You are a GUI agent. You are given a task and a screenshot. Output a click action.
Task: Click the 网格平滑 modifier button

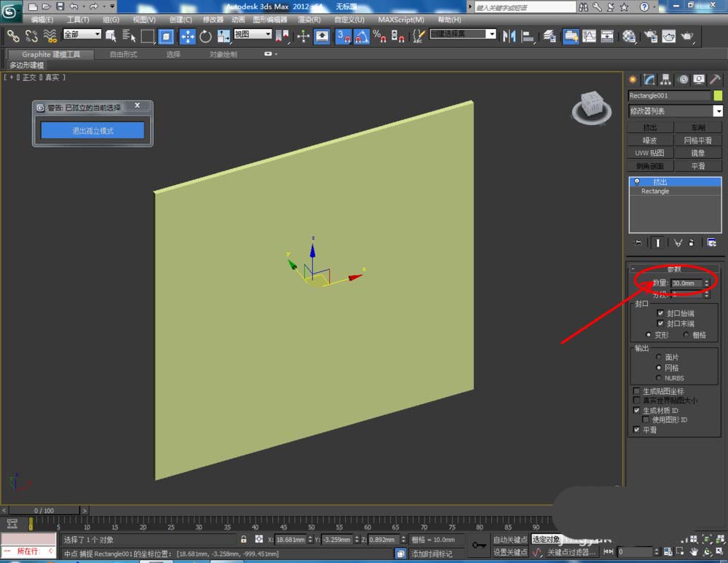tap(698, 141)
